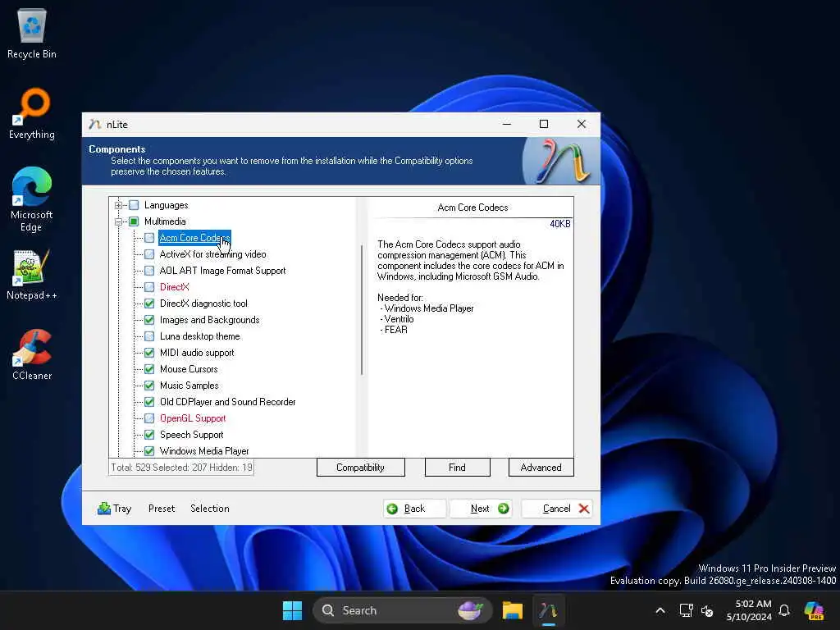This screenshot has width=840, height=630.
Task: Click the taskbar Search box
Action: [402, 610]
